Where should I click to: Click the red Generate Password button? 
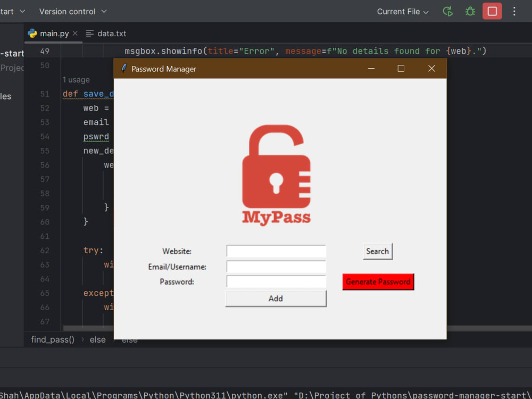coord(378,282)
